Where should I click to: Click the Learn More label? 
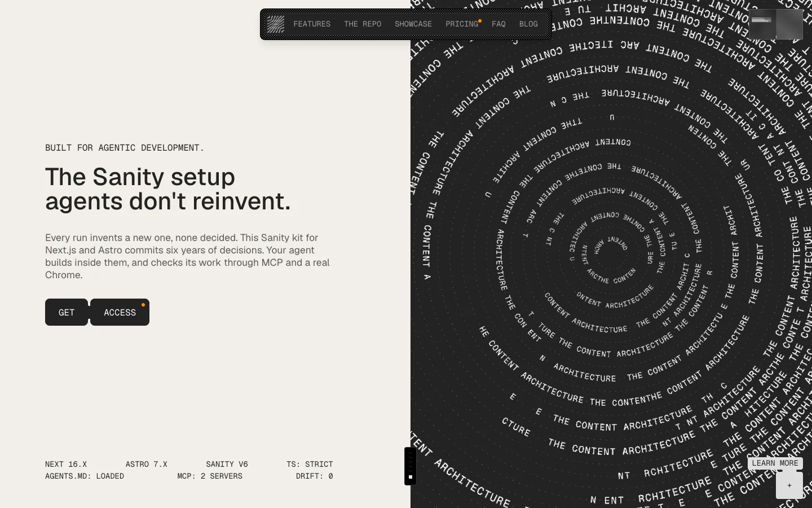point(775,463)
